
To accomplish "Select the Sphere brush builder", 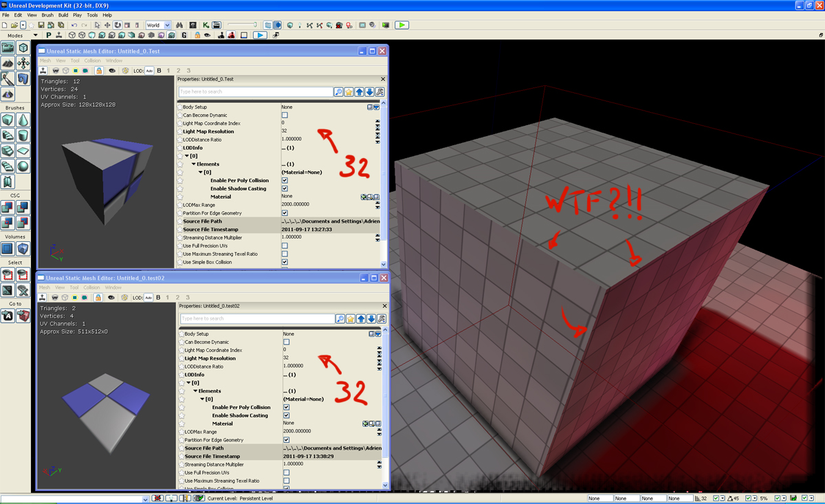I will [23, 166].
